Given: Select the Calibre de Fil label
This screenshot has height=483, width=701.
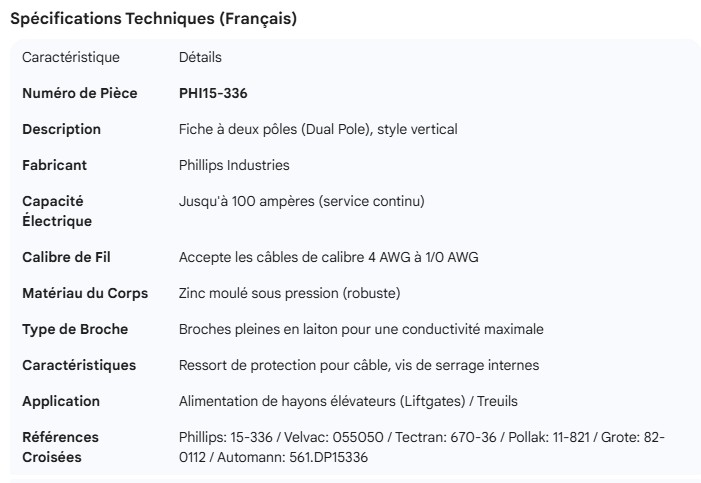Looking at the screenshot, I should pos(66,258).
